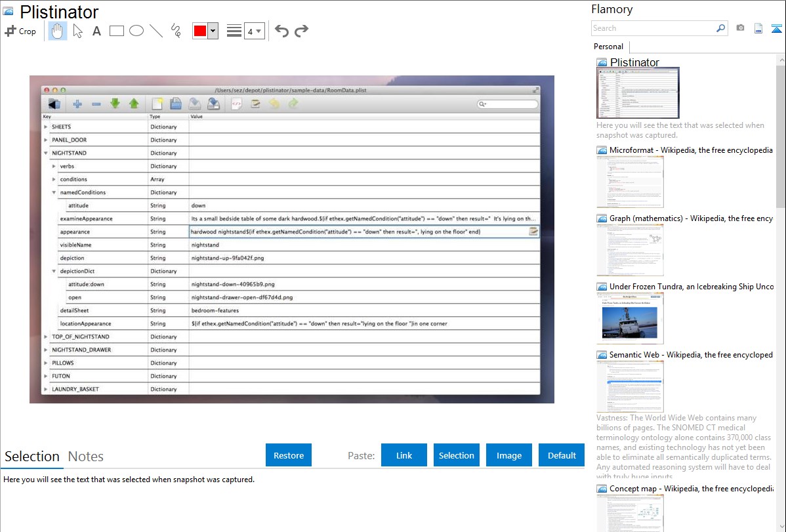The image size is (786, 532).
Task: Select the Crop tool
Action: [20, 31]
